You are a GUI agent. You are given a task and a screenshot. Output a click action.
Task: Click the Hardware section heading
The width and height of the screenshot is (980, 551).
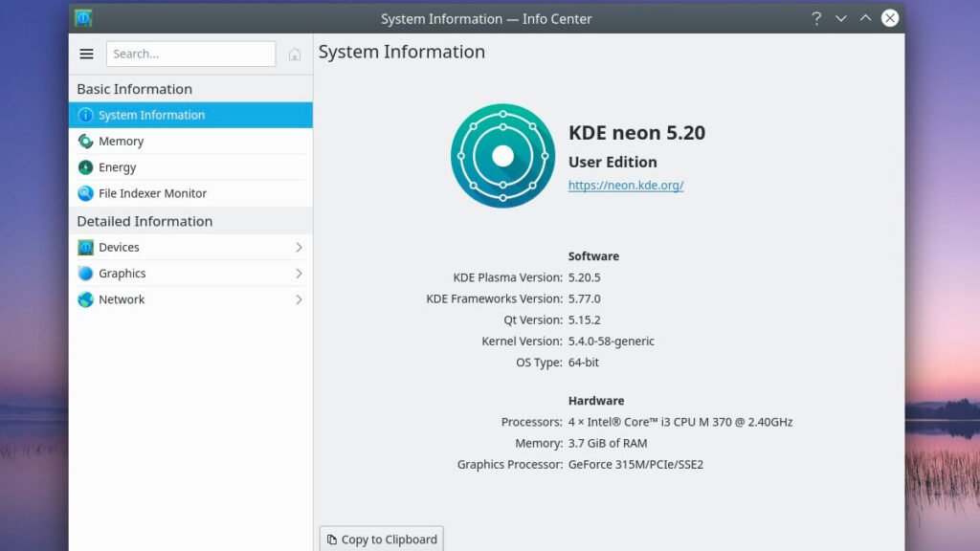pyautogui.click(x=596, y=401)
